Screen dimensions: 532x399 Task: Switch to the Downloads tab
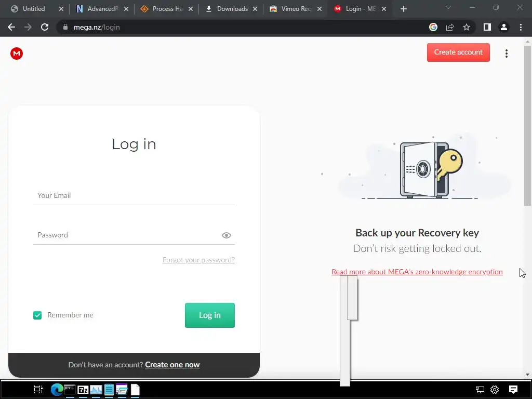229,9
